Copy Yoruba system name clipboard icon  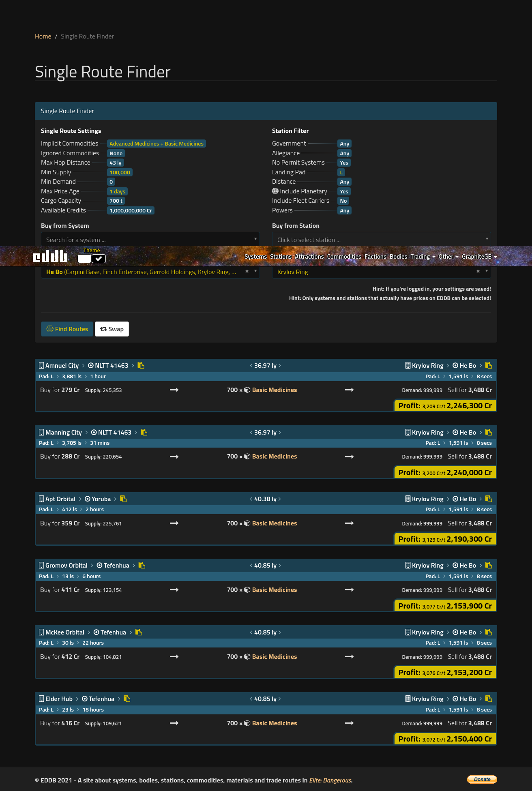pos(124,499)
